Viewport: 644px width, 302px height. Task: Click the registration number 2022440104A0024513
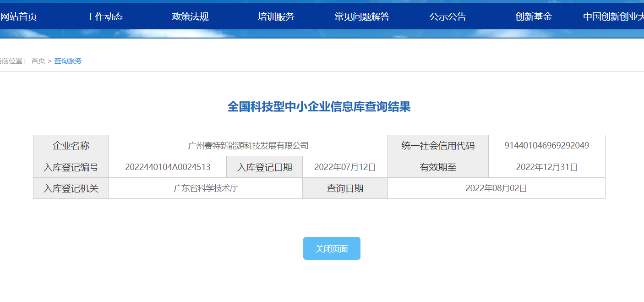click(x=168, y=167)
